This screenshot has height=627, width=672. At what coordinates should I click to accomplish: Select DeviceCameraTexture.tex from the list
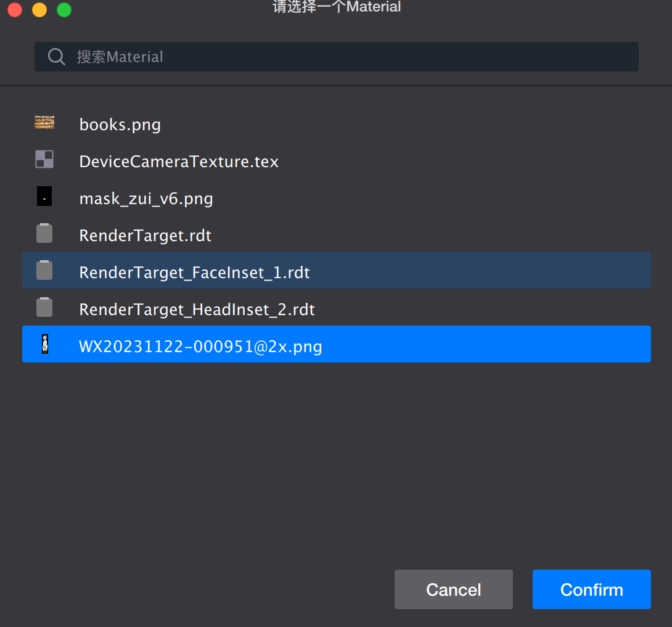(x=179, y=162)
